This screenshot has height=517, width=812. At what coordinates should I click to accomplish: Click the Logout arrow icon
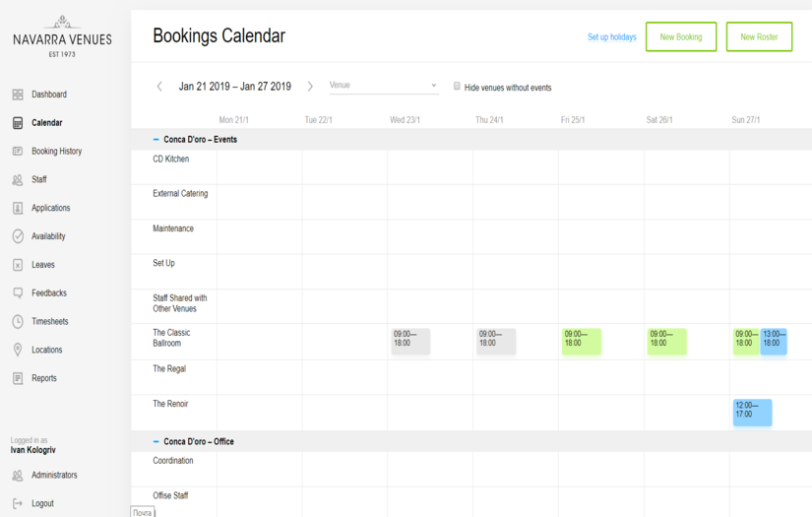[18, 503]
